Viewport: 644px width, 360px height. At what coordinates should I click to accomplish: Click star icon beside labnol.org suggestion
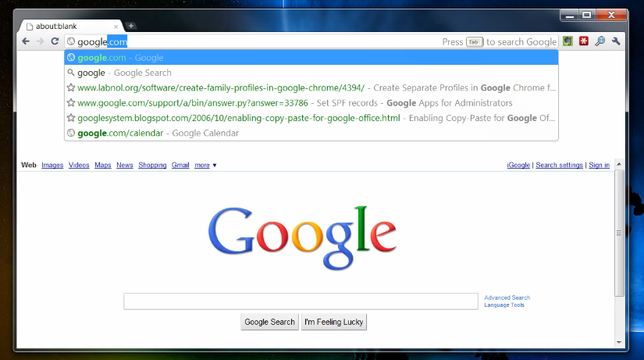[71, 87]
